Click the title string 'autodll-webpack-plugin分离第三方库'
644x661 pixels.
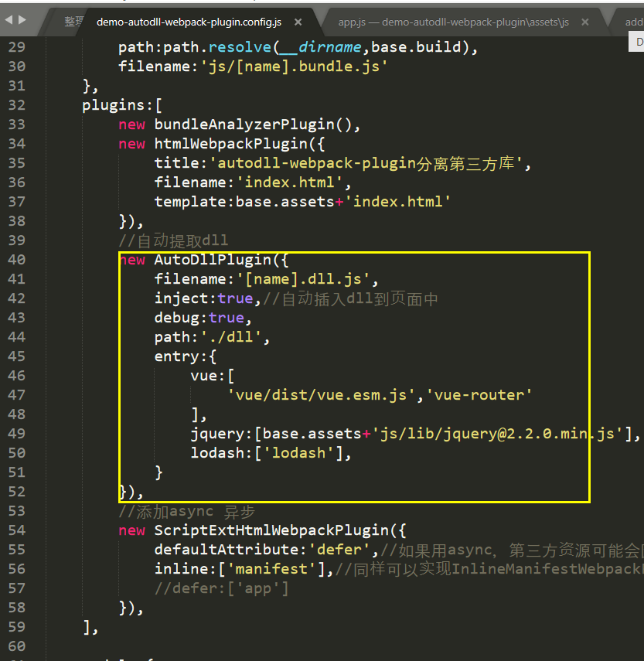(x=366, y=163)
